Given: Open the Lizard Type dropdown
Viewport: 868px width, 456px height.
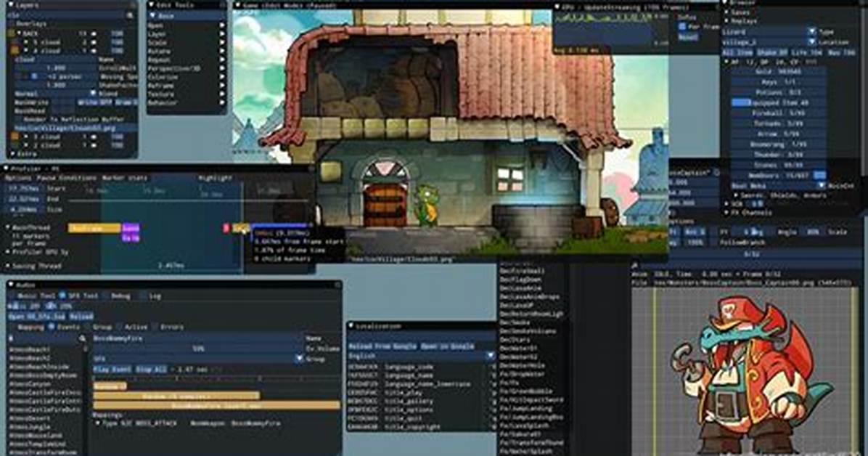Looking at the screenshot, I should 769,31.
